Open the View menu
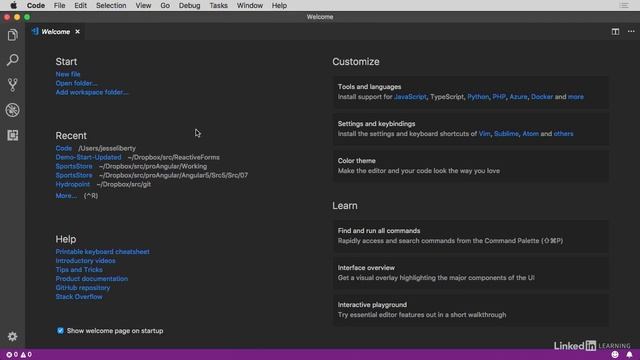This screenshot has height=360, width=640. click(x=143, y=5)
